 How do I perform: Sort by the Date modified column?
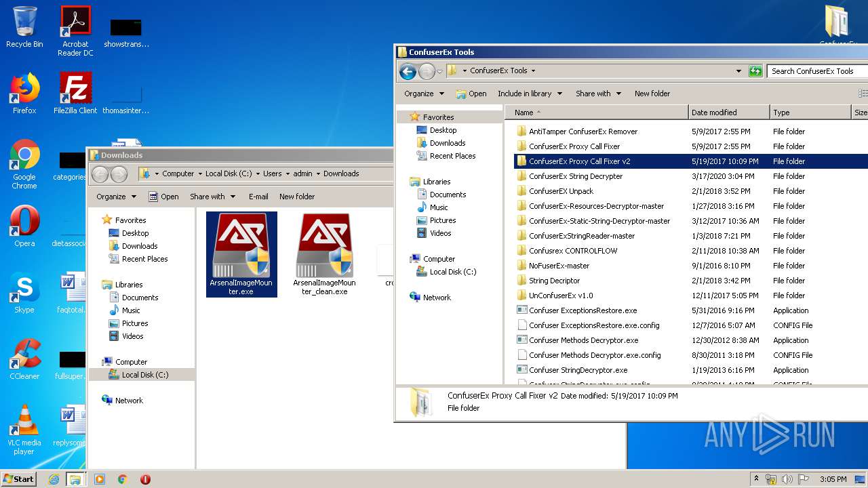(729, 113)
